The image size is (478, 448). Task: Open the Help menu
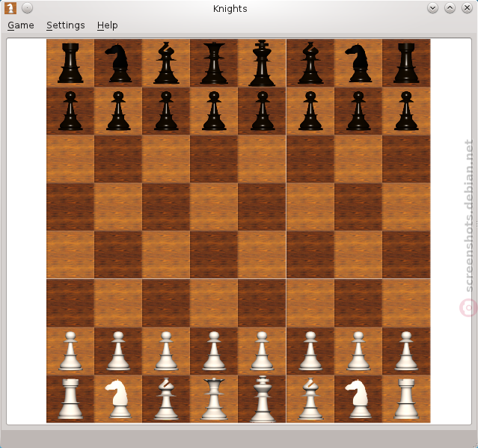coord(107,25)
